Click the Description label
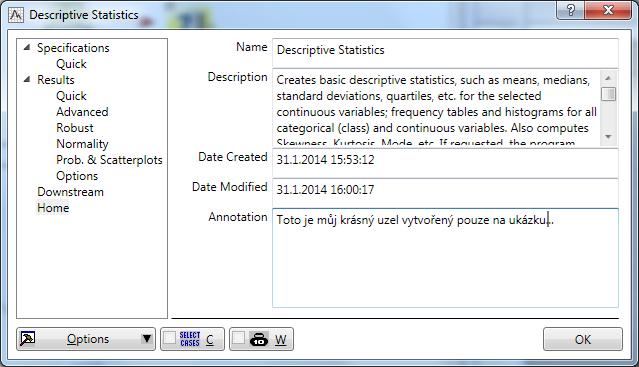Viewport: 639px width, 367px height. (238, 77)
